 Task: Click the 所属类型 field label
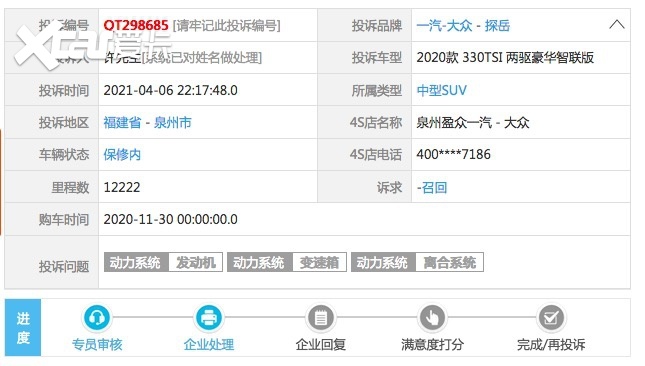[376, 90]
